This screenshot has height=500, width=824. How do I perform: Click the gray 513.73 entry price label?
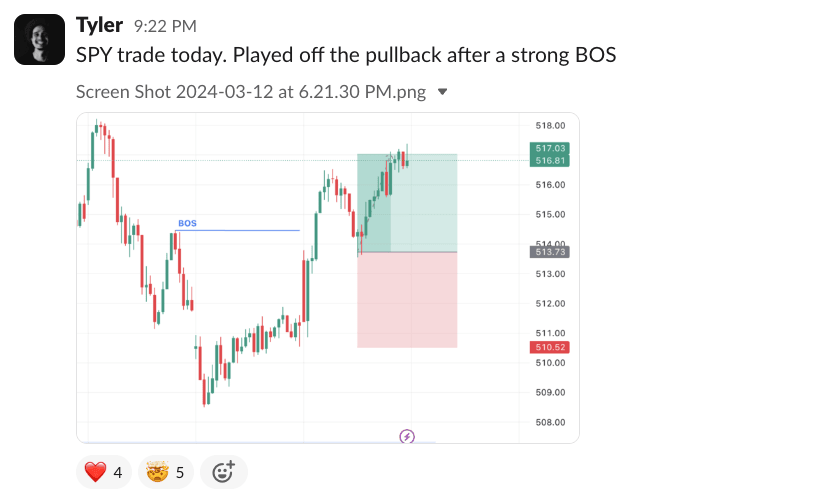551,253
